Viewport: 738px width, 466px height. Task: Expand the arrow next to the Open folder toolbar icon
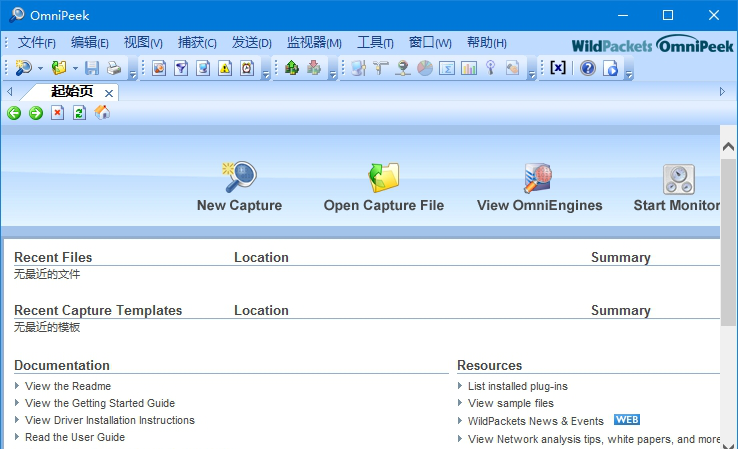coord(75,68)
